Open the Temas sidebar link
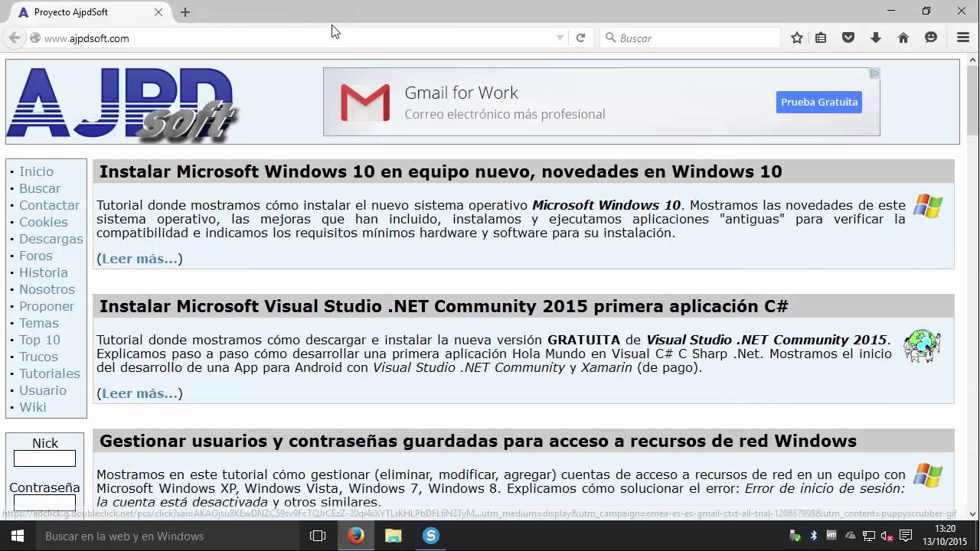980x551 pixels. (39, 323)
